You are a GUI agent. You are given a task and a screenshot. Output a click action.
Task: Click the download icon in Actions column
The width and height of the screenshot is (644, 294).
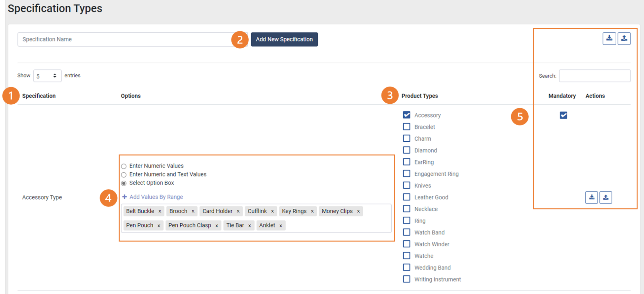coord(591,197)
